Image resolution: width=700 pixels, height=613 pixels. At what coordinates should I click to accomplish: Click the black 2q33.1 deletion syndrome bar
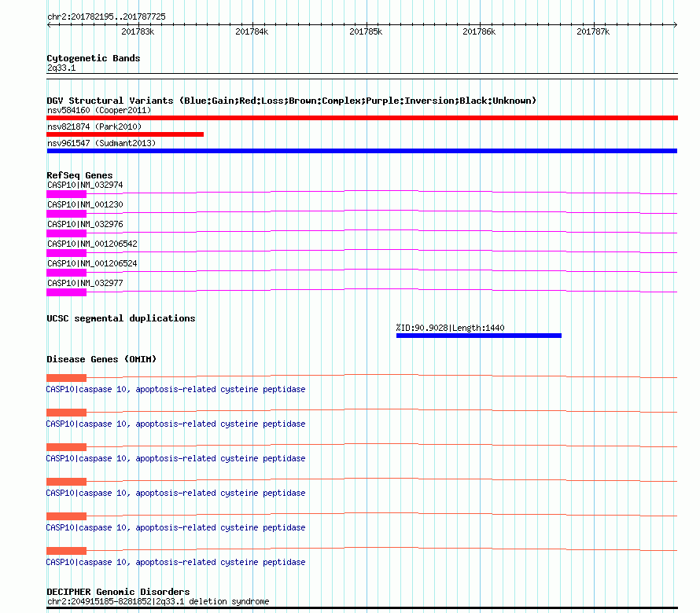point(362,607)
